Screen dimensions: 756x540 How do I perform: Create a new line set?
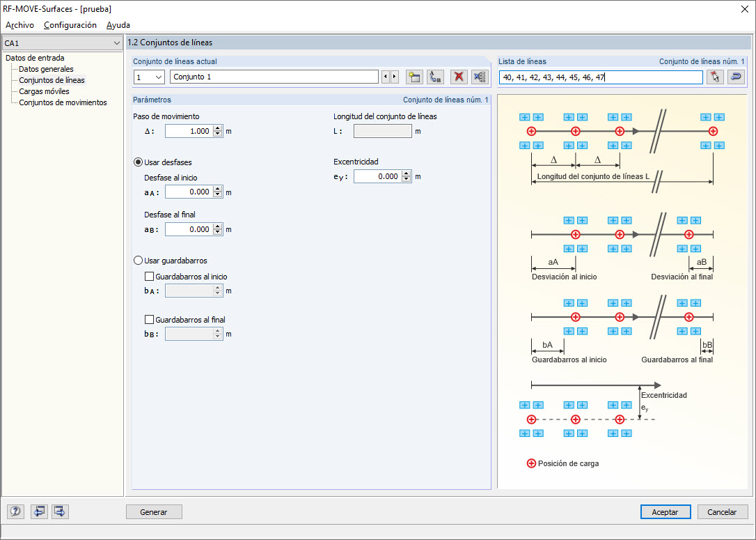click(x=414, y=77)
